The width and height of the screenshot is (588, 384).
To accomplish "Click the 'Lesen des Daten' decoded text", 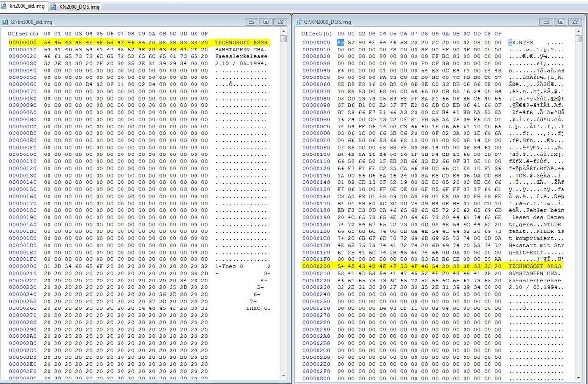I will coord(538,217).
